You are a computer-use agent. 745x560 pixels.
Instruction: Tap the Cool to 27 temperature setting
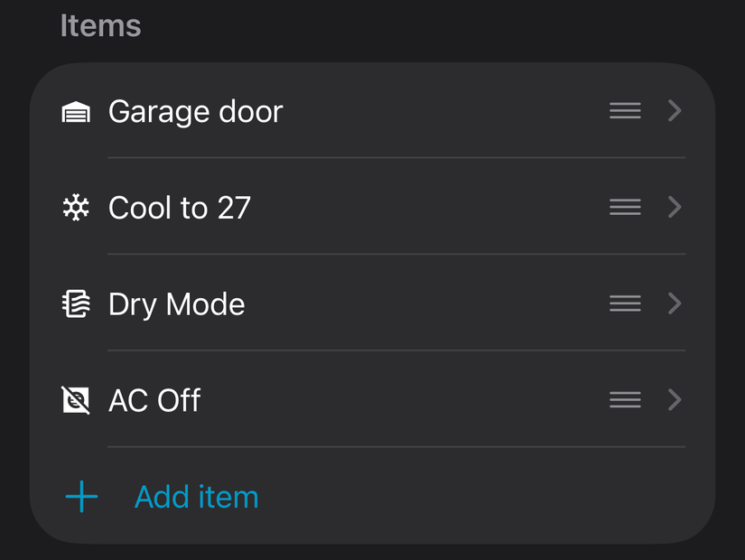coord(179,207)
